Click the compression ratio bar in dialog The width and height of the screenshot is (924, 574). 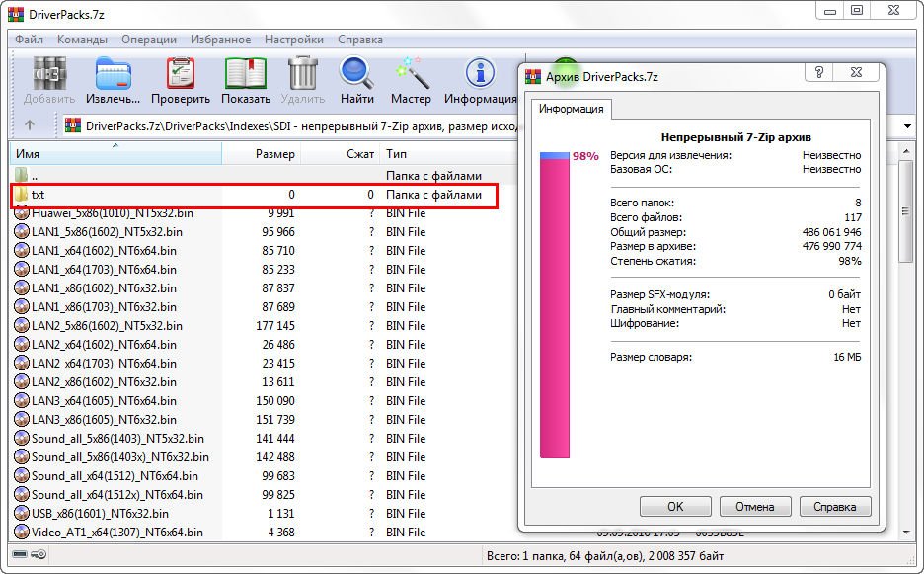point(555,305)
